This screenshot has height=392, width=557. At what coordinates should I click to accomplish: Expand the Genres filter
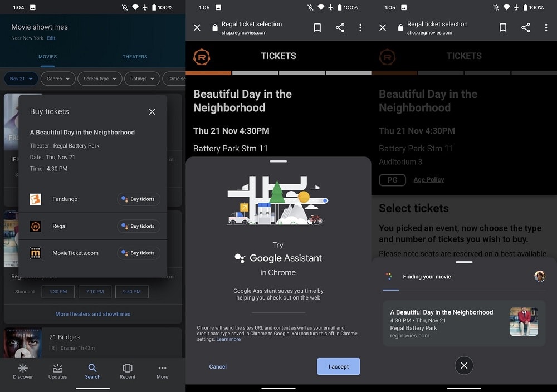58,79
